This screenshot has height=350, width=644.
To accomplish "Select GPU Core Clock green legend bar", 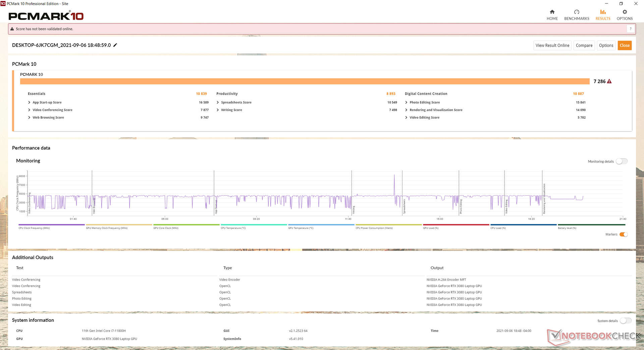I will (186, 225).
